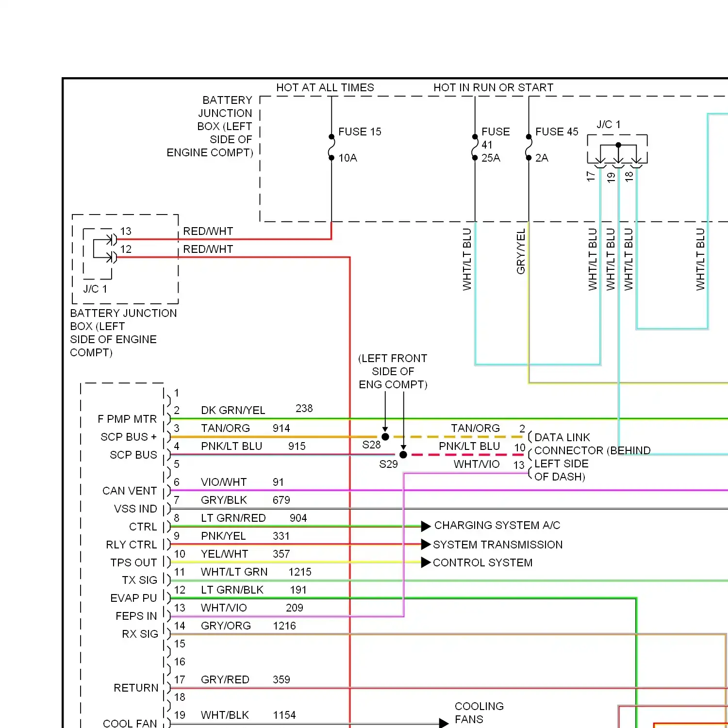The height and width of the screenshot is (728, 728).
Task: Click the TX SIG pin label
Action: pos(140,580)
